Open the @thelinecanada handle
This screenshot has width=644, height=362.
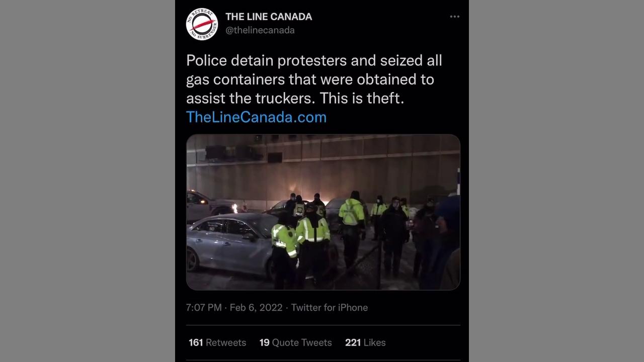260,30
